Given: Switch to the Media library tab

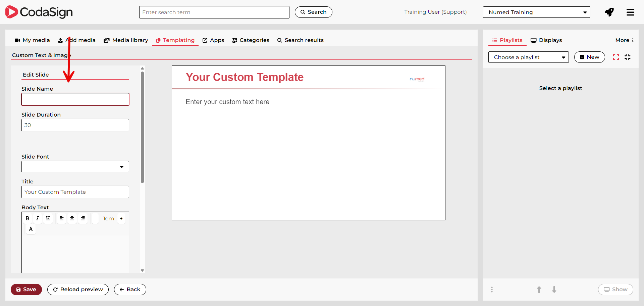Looking at the screenshot, I should click(126, 40).
